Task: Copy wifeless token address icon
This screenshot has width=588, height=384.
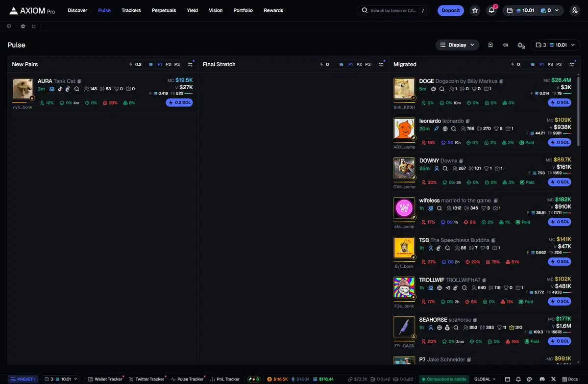Action: click(496, 201)
